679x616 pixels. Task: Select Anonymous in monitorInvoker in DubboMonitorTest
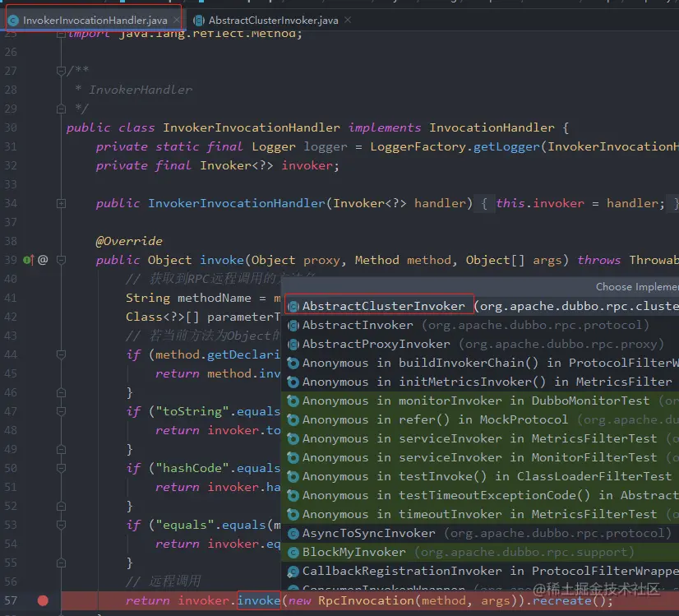tap(480, 401)
